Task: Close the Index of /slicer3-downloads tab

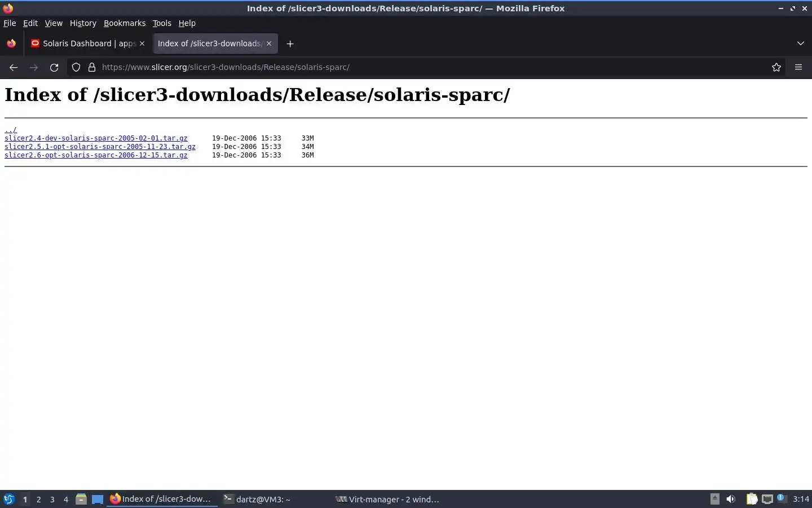Action: (x=269, y=43)
